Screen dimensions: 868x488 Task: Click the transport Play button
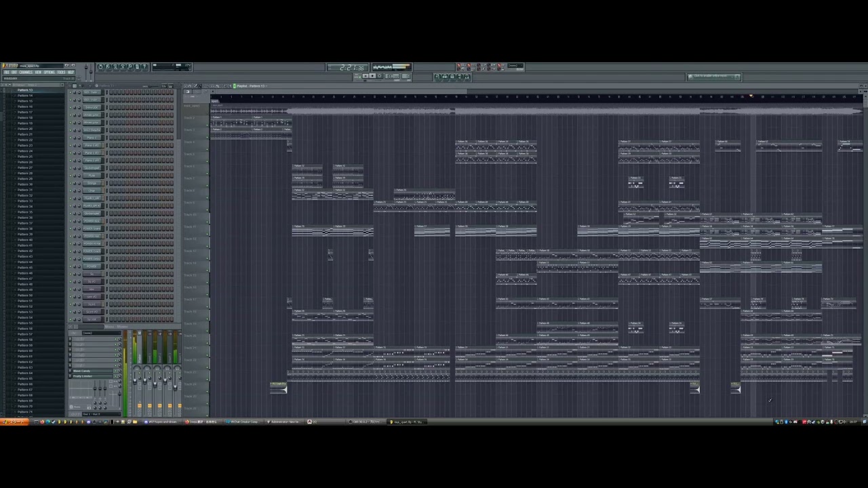click(x=366, y=76)
